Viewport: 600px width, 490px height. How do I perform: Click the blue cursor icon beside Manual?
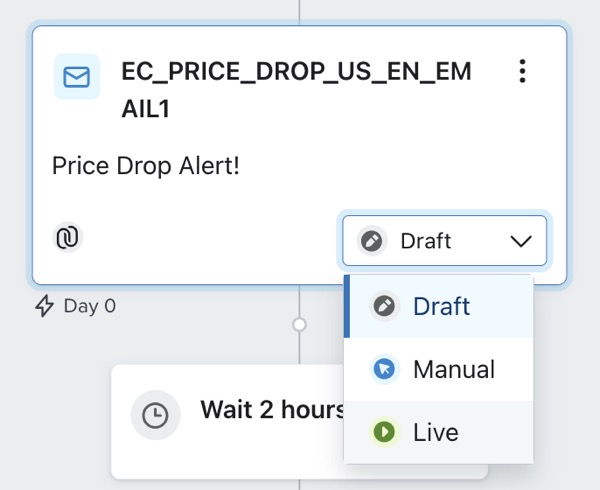click(x=383, y=369)
